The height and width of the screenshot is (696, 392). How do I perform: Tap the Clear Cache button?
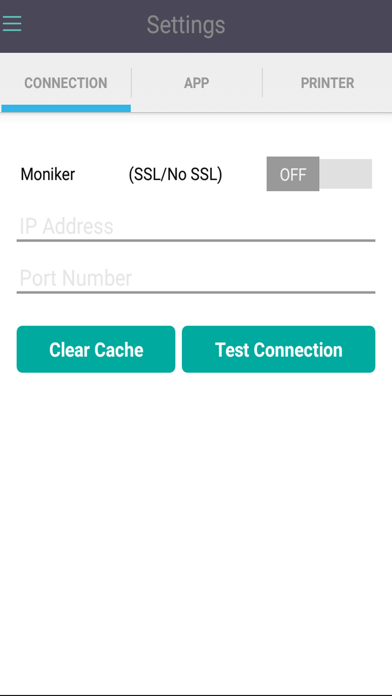pyautogui.click(x=96, y=349)
